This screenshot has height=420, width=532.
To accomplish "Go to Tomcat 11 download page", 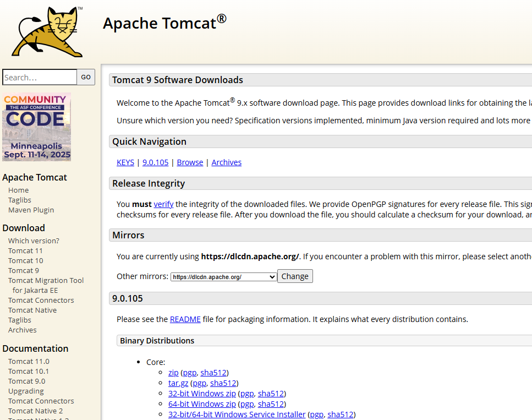I will [x=25, y=250].
